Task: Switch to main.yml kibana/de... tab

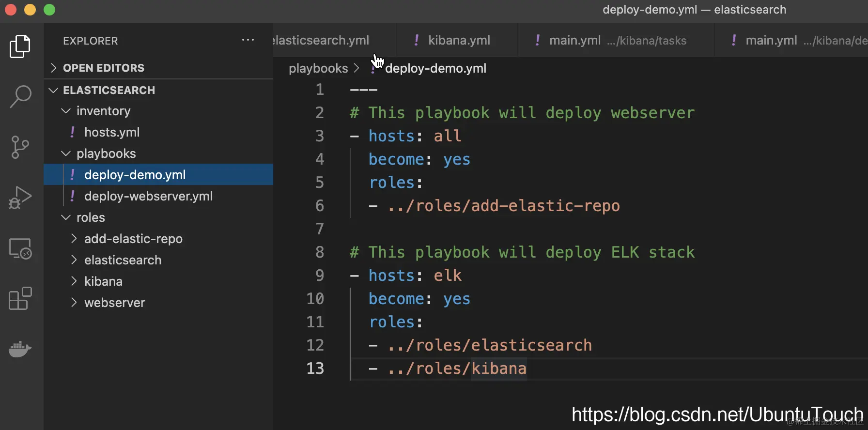Action: click(791, 40)
